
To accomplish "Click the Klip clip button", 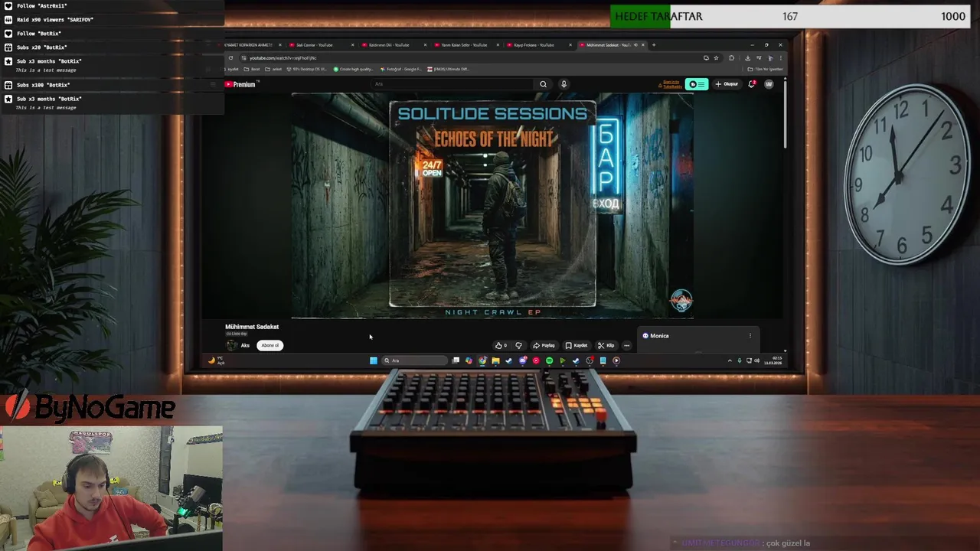I will tap(606, 345).
